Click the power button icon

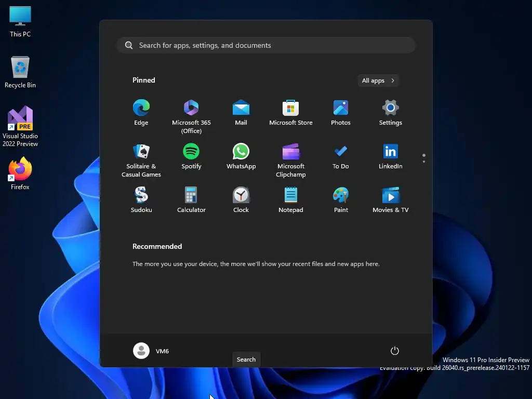coord(395,351)
